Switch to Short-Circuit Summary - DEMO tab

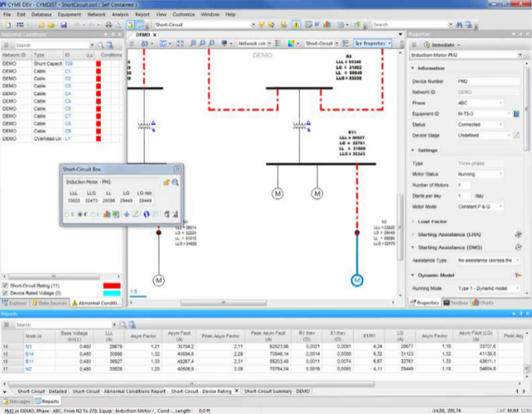pyautogui.click(x=277, y=392)
